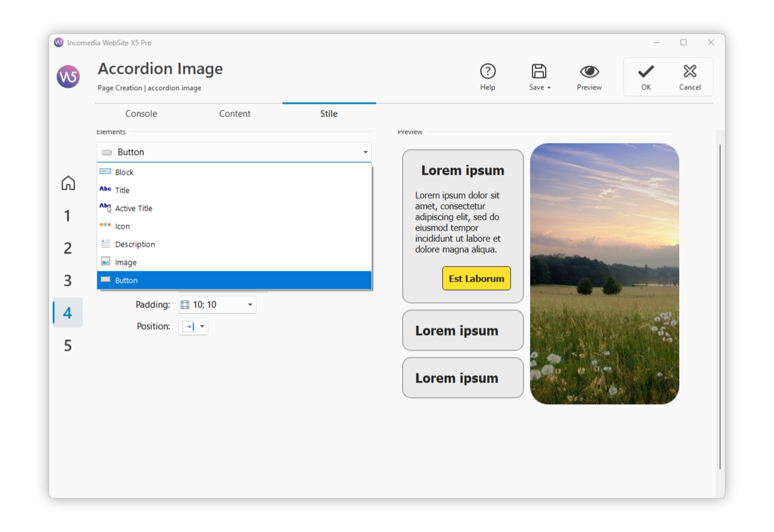This screenshot has height=532, width=774.
Task: Go to the Home step icon
Action: (x=68, y=183)
